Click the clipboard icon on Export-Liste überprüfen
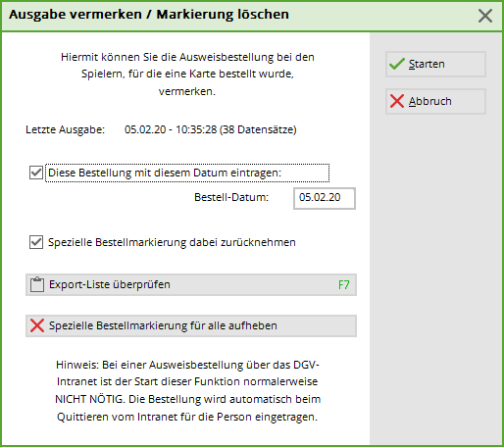This screenshot has width=504, height=447. pos(37,284)
